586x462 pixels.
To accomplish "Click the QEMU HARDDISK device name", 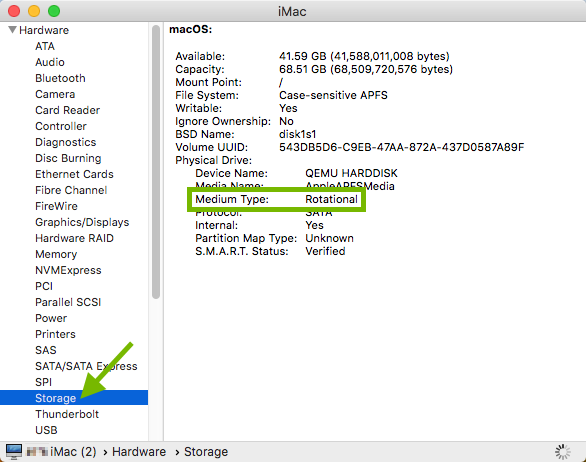I will click(x=351, y=173).
